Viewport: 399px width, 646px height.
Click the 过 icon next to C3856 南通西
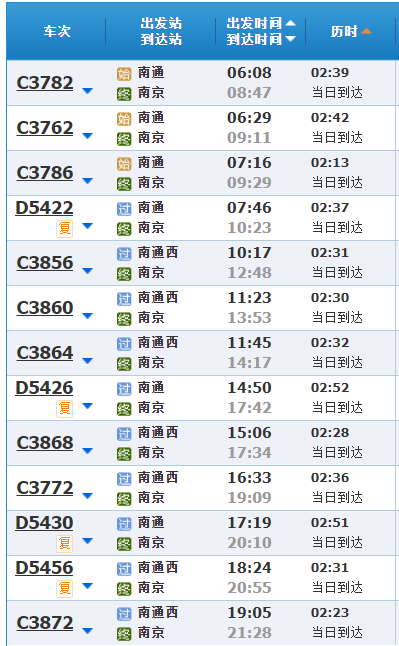coord(124,254)
